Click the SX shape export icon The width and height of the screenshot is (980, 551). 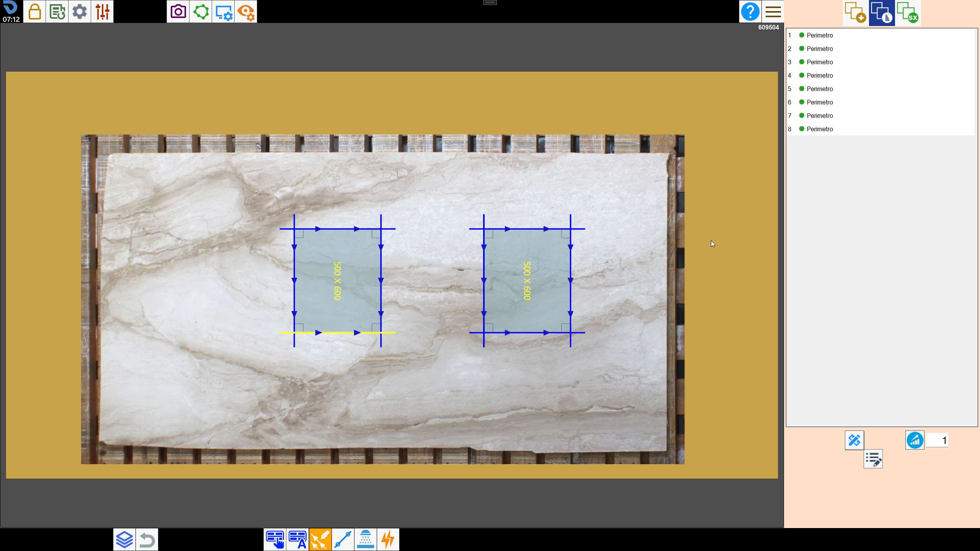[908, 13]
